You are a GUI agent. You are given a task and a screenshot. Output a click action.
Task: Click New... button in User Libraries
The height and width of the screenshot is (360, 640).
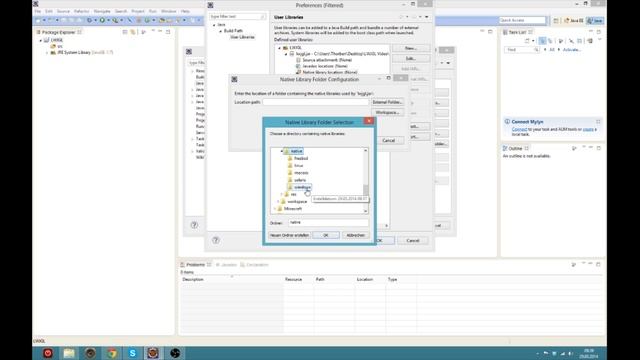click(x=411, y=48)
